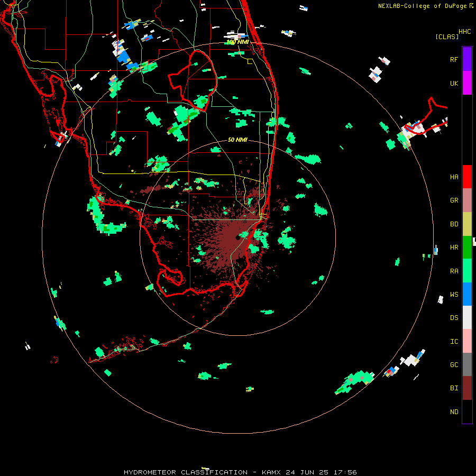This screenshot has height=476, width=476.
Task: Click the DS white legend swatch
Action: 467,317
